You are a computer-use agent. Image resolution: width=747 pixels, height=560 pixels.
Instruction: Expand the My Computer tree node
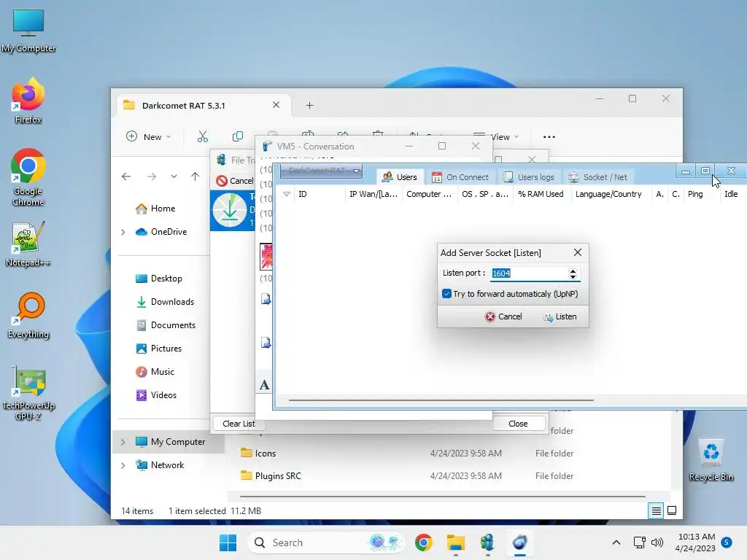(123, 442)
